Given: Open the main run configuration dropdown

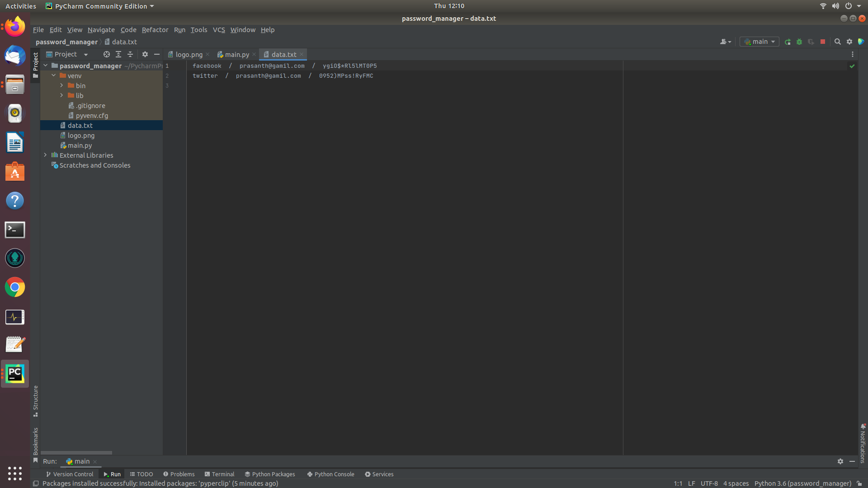Looking at the screenshot, I should click(759, 42).
